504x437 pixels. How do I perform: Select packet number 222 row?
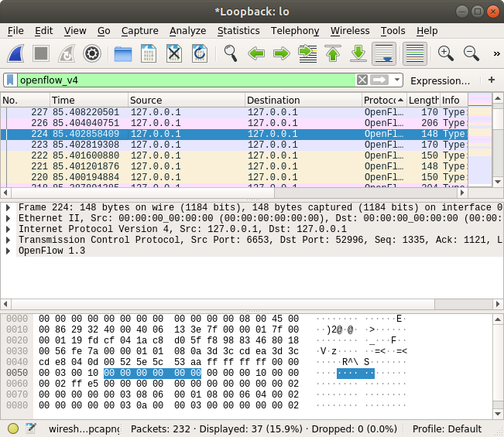pos(234,155)
